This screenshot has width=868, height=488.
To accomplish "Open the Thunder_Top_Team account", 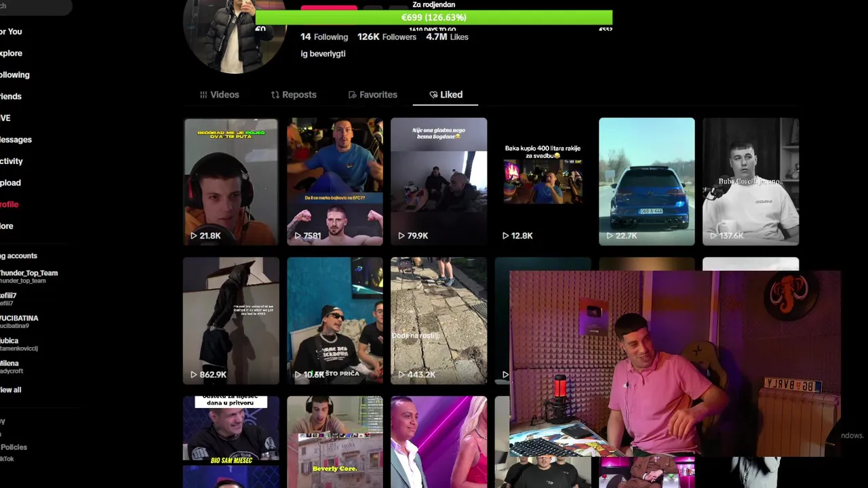I will [28, 277].
